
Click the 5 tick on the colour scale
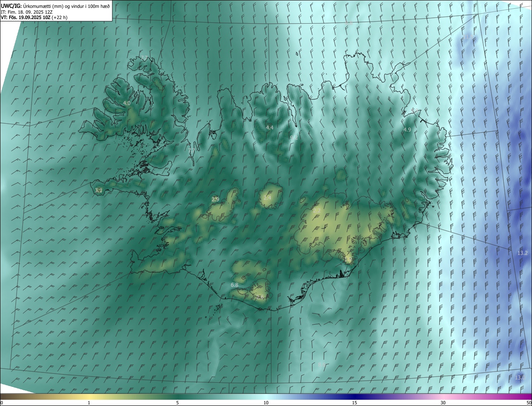pyautogui.click(x=177, y=403)
